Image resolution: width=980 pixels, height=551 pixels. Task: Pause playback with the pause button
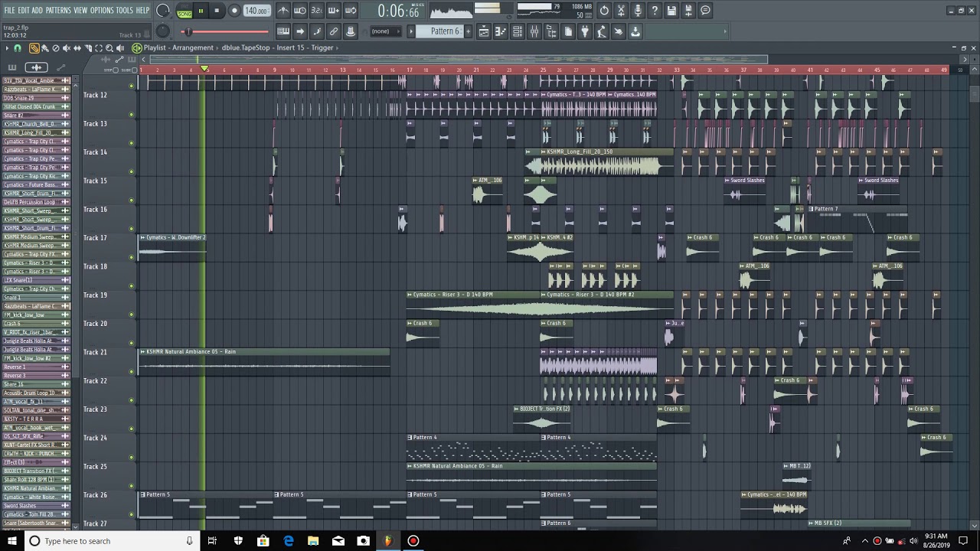[201, 11]
